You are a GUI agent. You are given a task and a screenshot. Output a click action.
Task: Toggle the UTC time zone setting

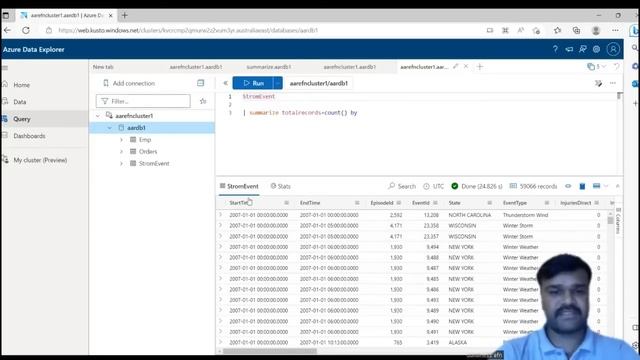433,186
